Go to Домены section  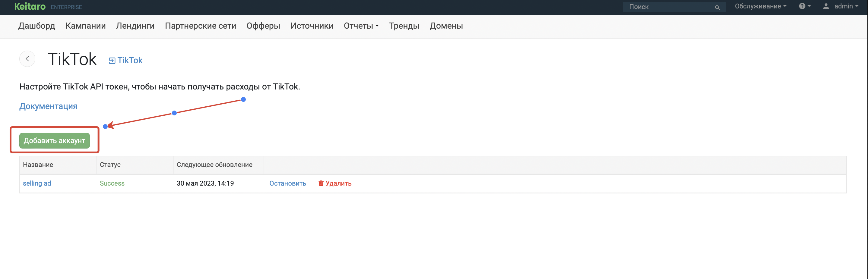[x=446, y=26]
